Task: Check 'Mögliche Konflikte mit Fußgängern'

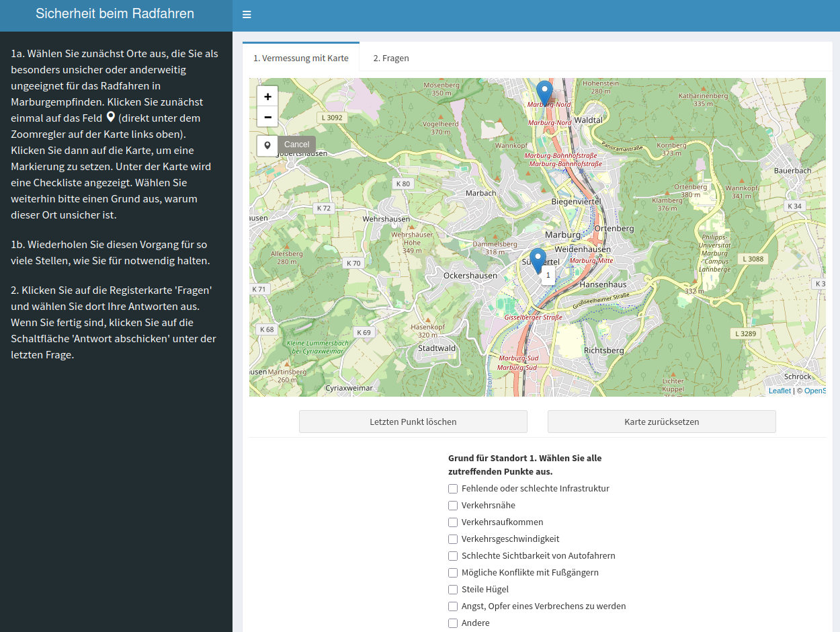Action: (x=453, y=573)
